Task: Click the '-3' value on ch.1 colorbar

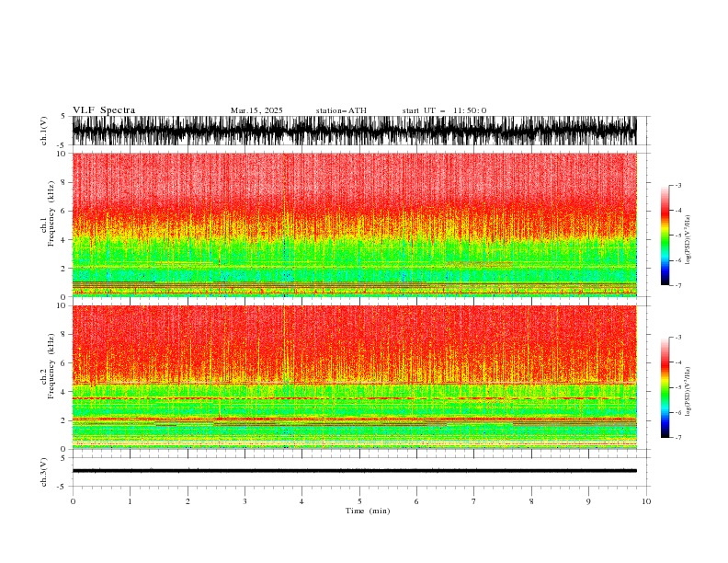Action: click(677, 185)
